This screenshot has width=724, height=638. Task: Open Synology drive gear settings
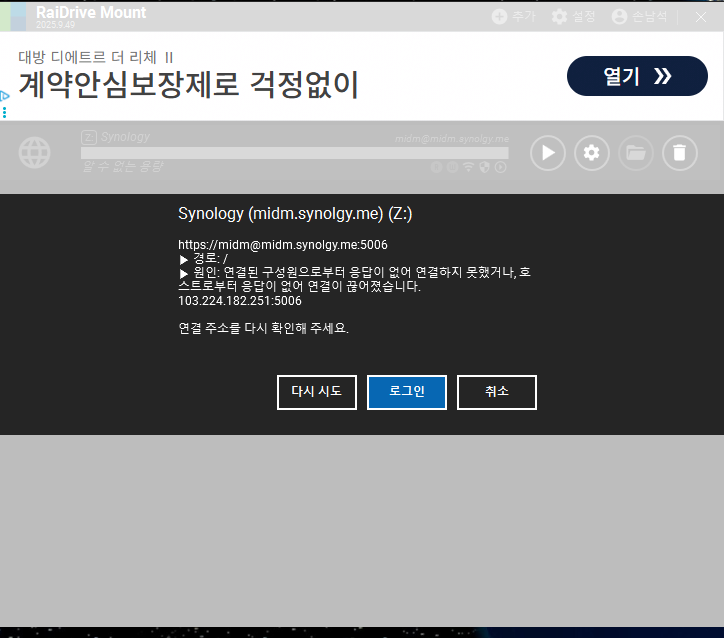point(592,153)
